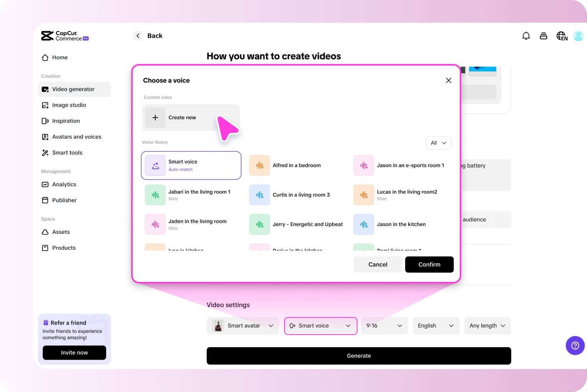Click the Refer a friend gift icon
This screenshot has height=392, width=587.
point(46,323)
